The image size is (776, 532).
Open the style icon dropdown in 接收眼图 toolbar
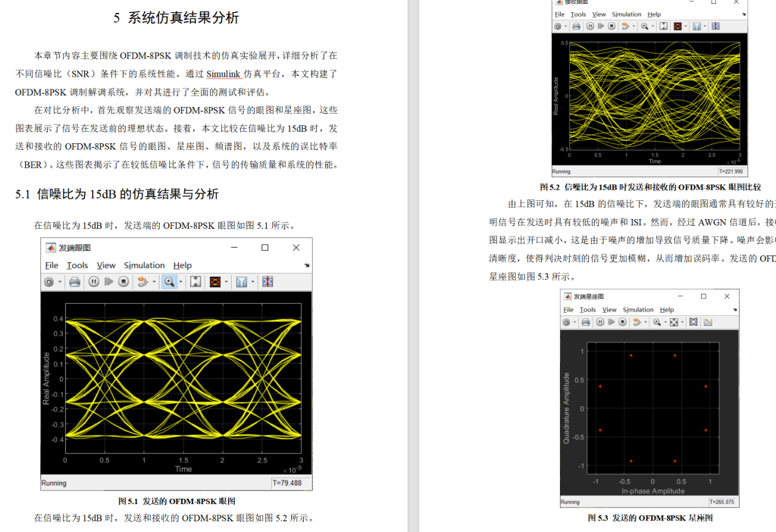[685, 27]
